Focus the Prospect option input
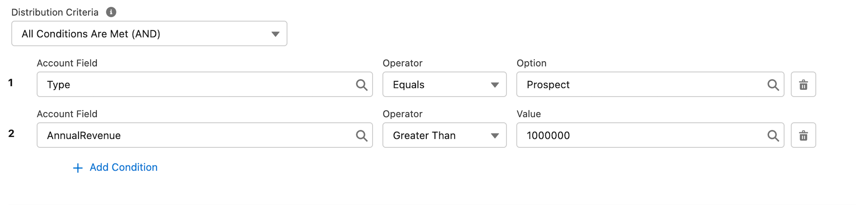Screen dimensions: 868x205 (640, 85)
